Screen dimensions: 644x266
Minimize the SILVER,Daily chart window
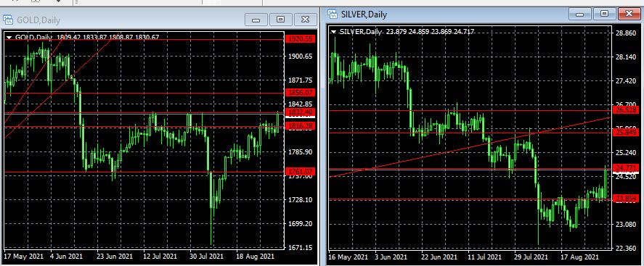click(580, 14)
